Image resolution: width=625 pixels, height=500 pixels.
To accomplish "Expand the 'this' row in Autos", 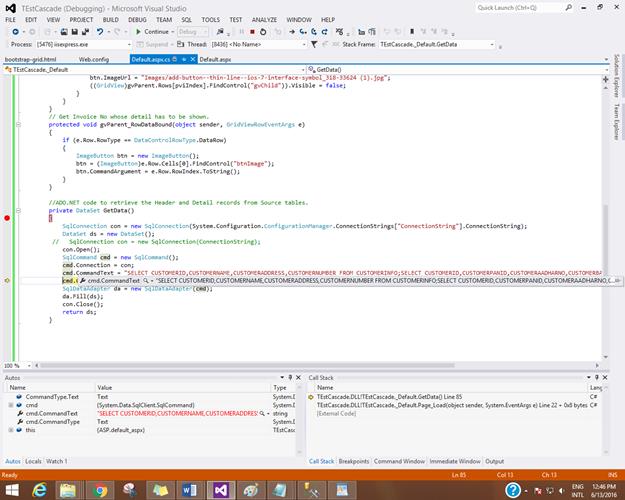I will click(x=9, y=429).
